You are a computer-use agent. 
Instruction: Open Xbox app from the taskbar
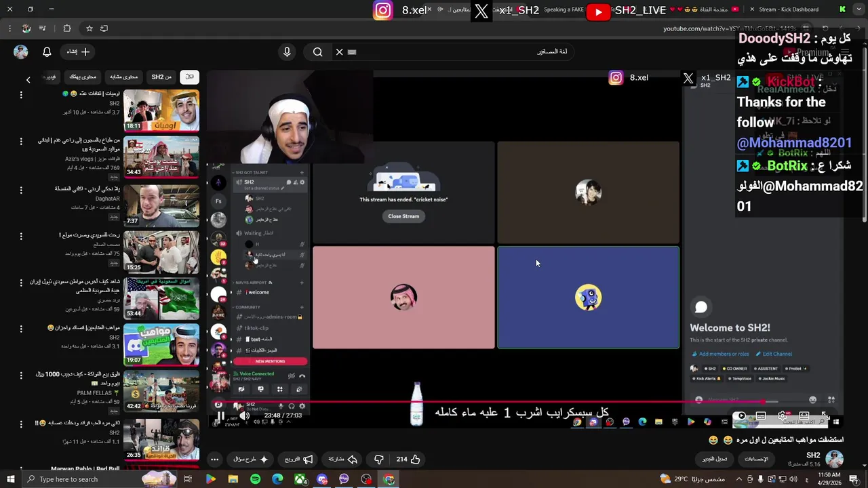(x=300, y=479)
